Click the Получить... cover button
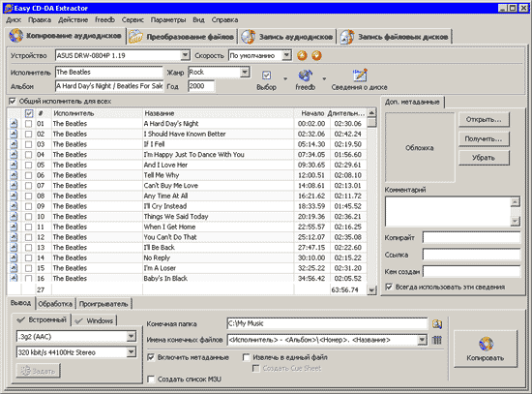532x394 pixels. coord(484,139)
